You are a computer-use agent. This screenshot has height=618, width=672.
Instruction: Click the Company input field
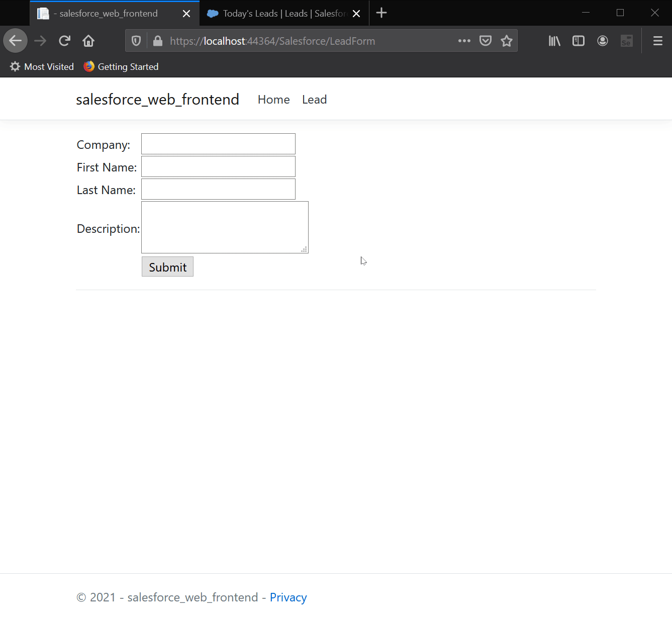[x=218, y=144]
